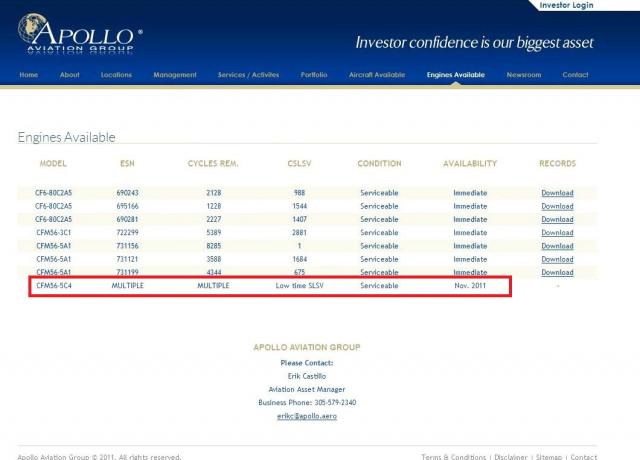Click the AVAILABILITY column header
This screenshot has width=640, height=460.
(470, 163)
